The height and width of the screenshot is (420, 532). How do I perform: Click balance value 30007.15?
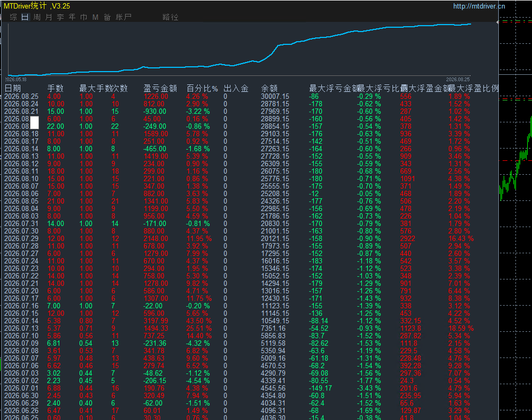(275, 97)
